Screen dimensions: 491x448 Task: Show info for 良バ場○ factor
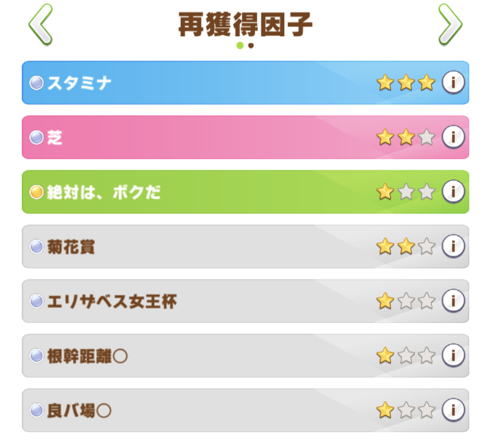453,409
